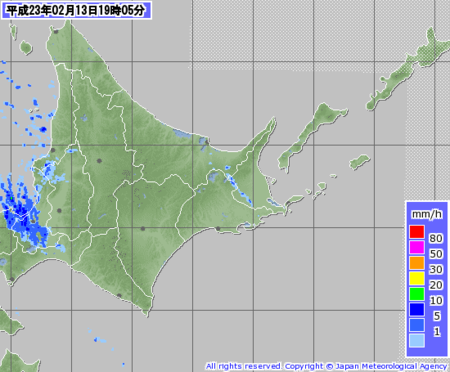Click the Japan Meteorological Agency copyright text
Viewport: 450px width, 372px height.
coord(326,366)
